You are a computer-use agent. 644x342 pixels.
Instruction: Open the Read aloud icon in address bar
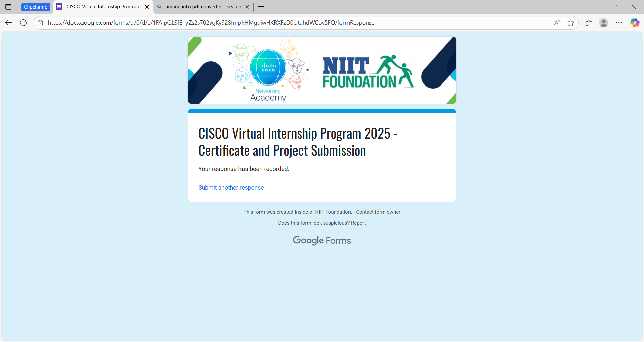(x=557, y=23)
